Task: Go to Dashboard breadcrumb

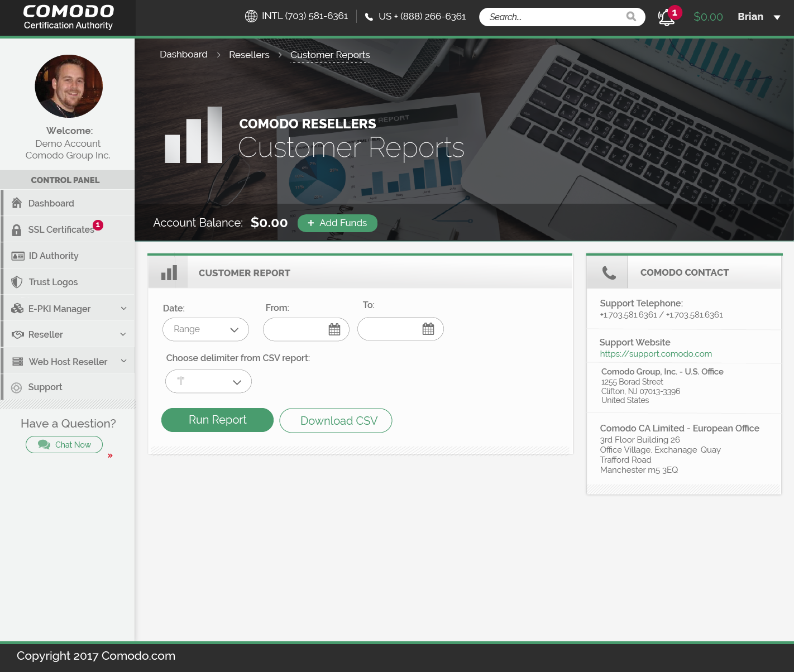Action: (x=184, y=54)
